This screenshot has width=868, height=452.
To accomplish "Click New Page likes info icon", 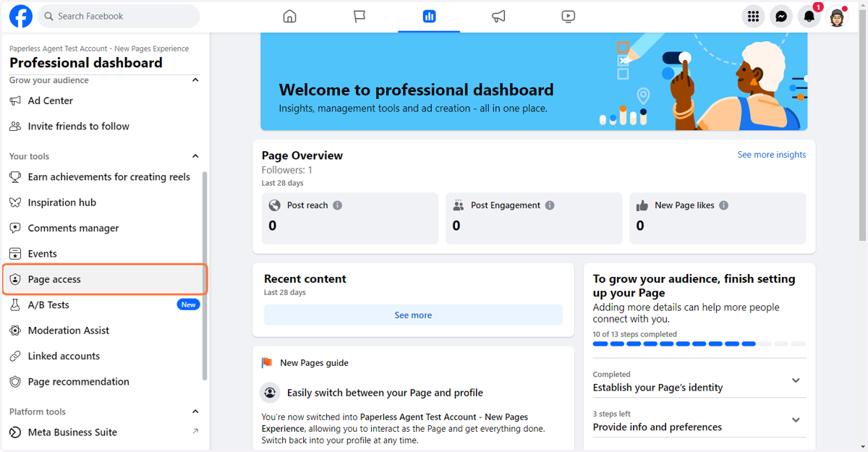I will pos(723,205).
